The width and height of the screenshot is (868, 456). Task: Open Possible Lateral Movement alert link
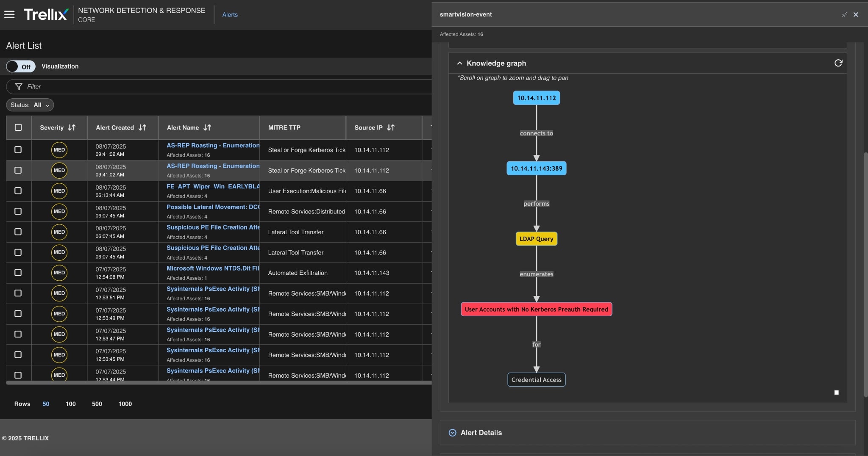coord(213,207)
